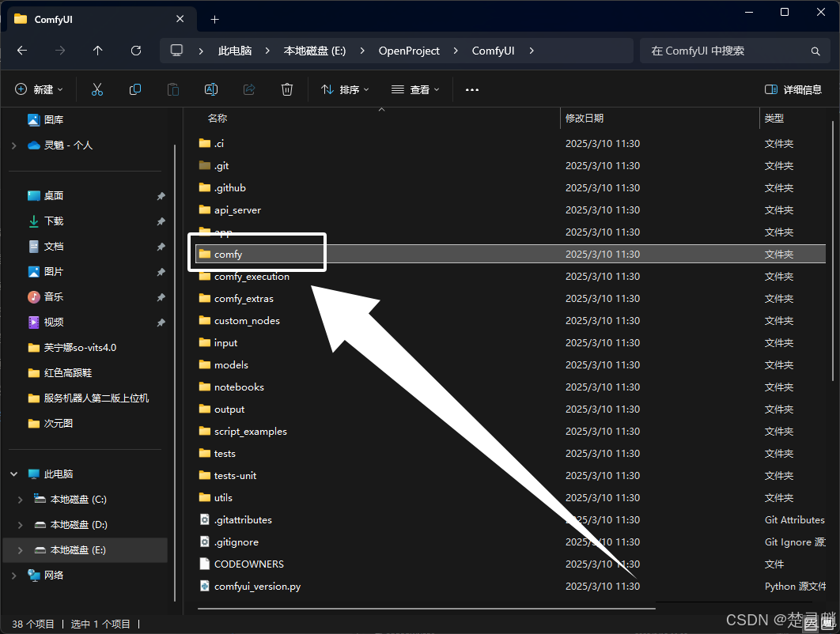Open 次元图 folder in sidebar
840x634 pixels.
tap(50, 424)
